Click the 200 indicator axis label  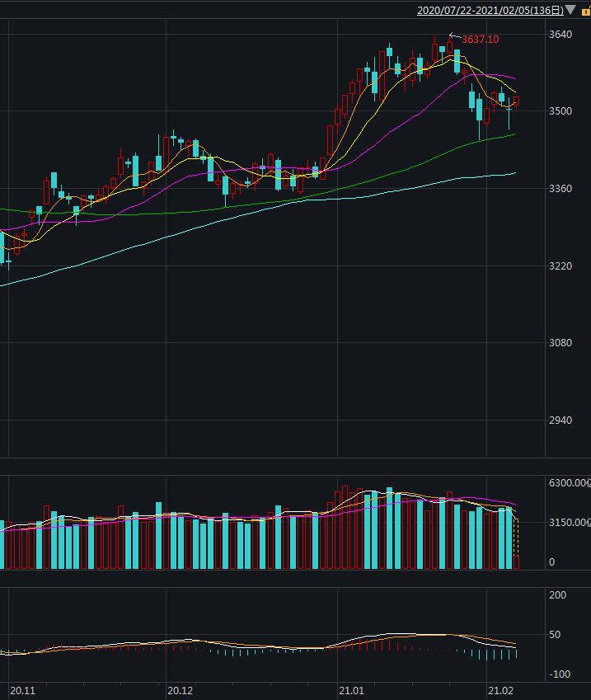click(x=557, y=595)
